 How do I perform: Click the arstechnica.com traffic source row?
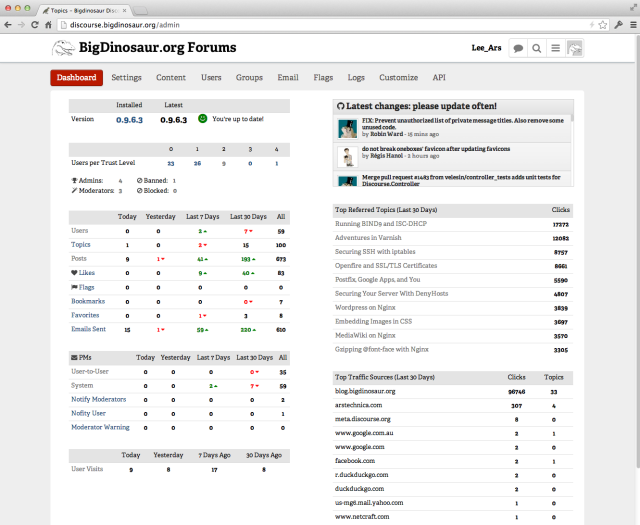(453, 405)
